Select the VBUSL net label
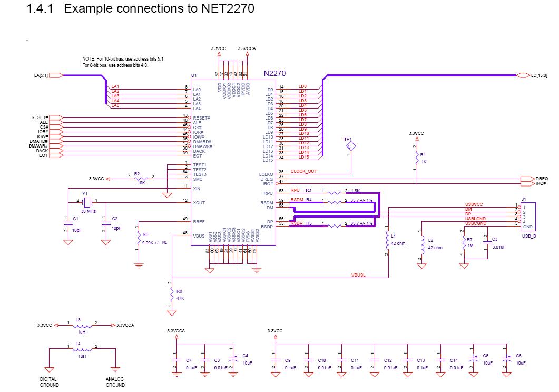 point(358,275)
